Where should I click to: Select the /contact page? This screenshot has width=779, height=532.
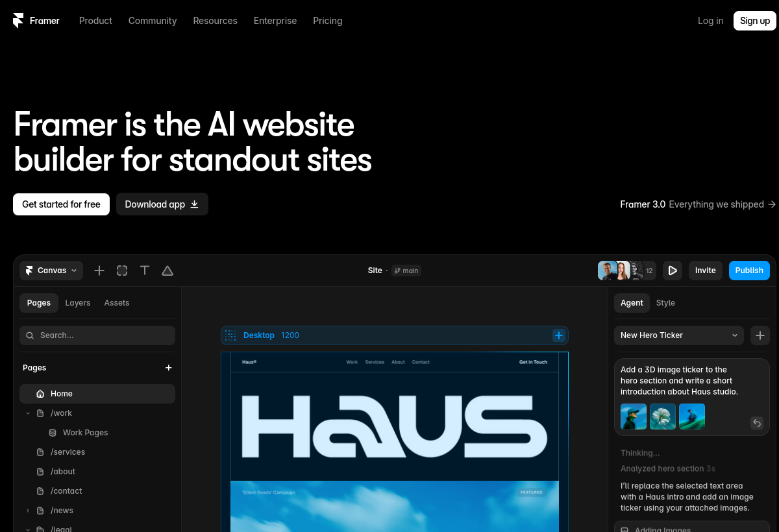point(66,491)
